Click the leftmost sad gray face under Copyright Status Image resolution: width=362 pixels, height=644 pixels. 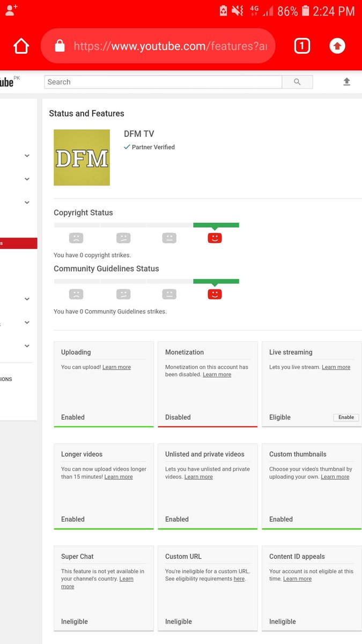coord(76,238)
